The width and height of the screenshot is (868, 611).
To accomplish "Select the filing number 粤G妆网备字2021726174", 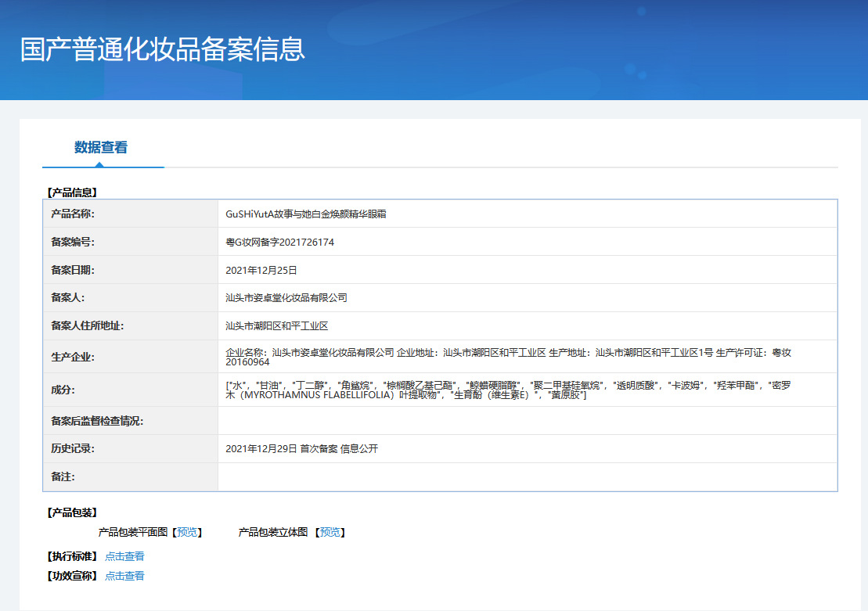I will (279, 243).
